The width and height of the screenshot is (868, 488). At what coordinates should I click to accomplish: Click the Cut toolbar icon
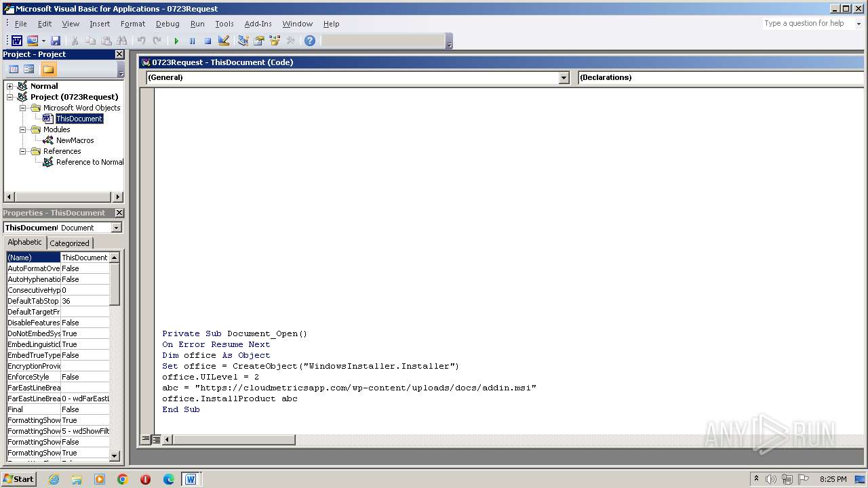coord(75,41)
